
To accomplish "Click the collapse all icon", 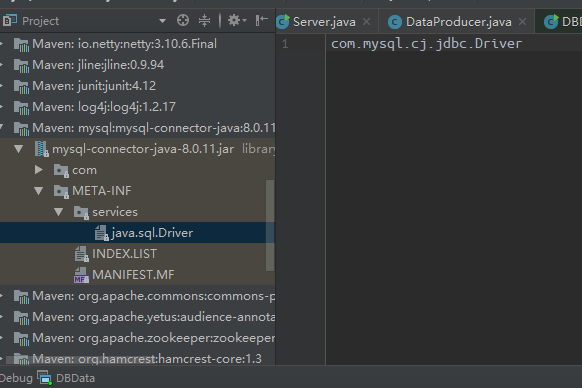I will tap(204, 20).
